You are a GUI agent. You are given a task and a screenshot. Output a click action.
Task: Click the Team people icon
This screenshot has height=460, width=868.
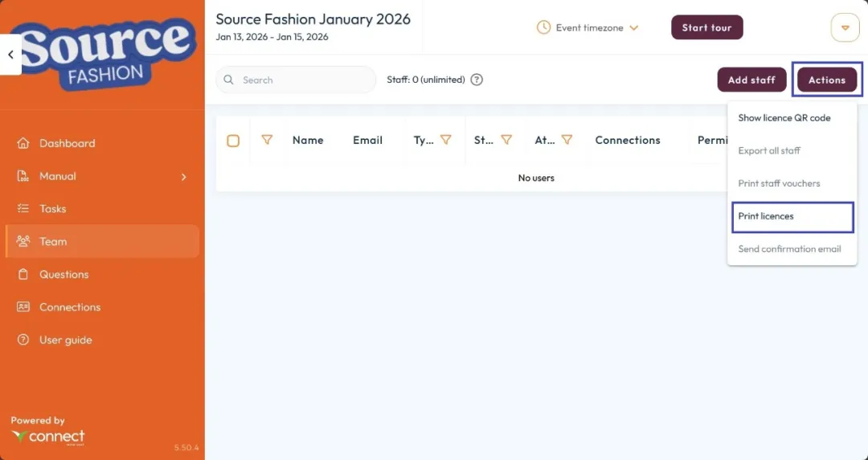click(23, 241)
